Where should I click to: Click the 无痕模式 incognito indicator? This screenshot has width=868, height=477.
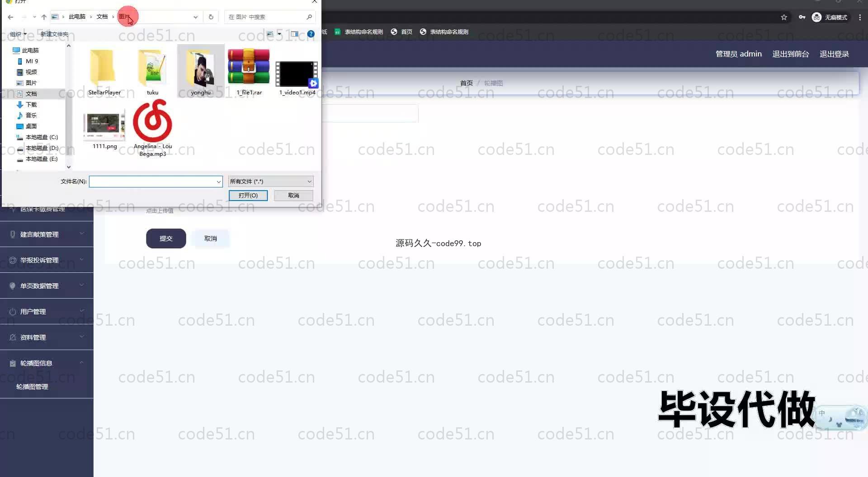830,17
